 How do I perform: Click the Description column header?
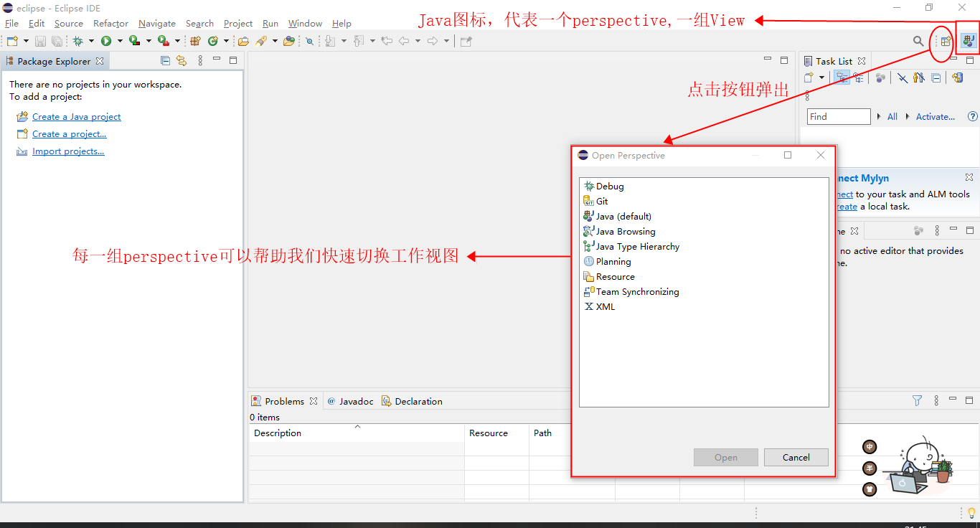pos(357,433)
